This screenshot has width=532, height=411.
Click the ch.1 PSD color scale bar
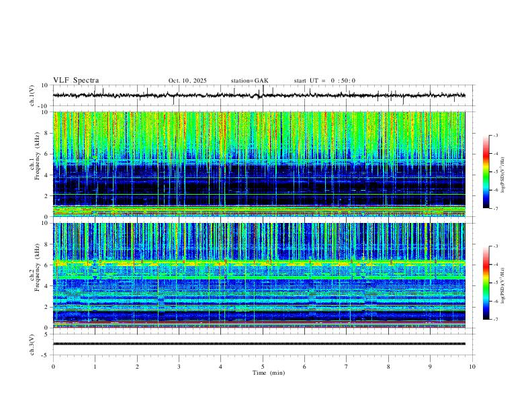pyautogui.click(x=486, y=172)
